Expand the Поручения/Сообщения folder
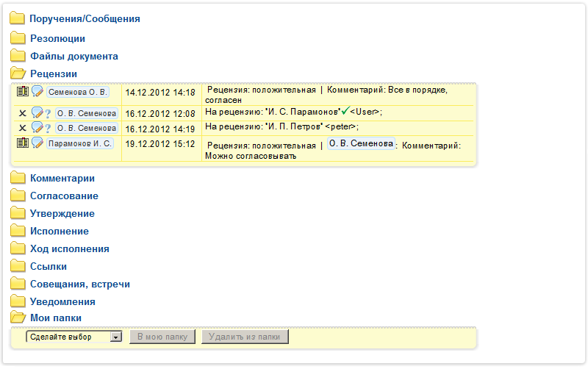The width and height of the screenshot is (588, 369). click(84, 19)
